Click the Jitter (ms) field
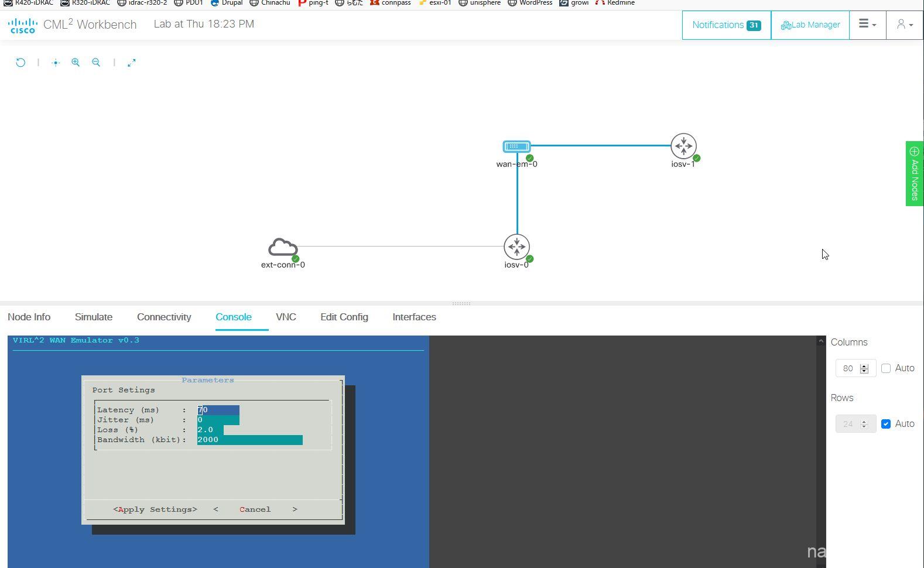The width and height of the screenshot is (924, 568). pos(218,420)
